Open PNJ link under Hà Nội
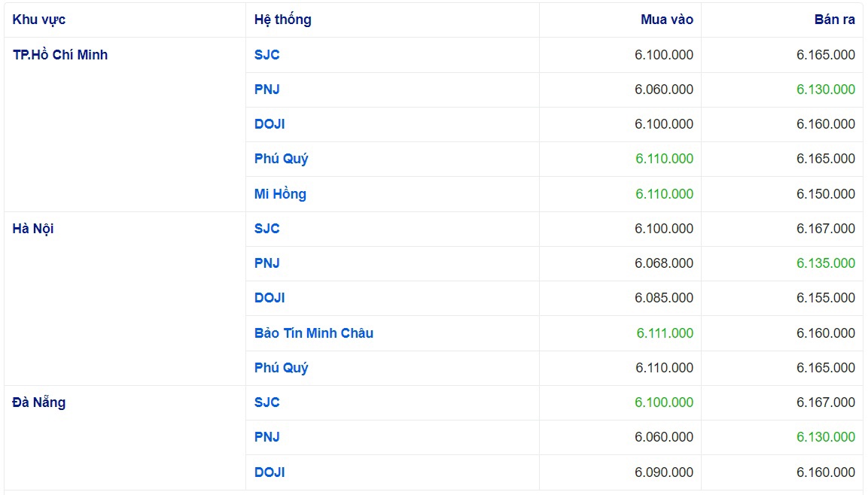 point(266,263)
